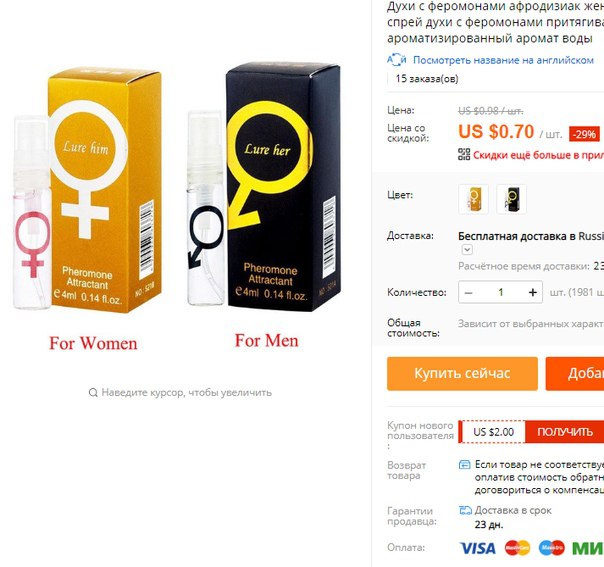Click the QR code icon for app discounts
The image size is (604, 567).
click(x=464, y=154)
